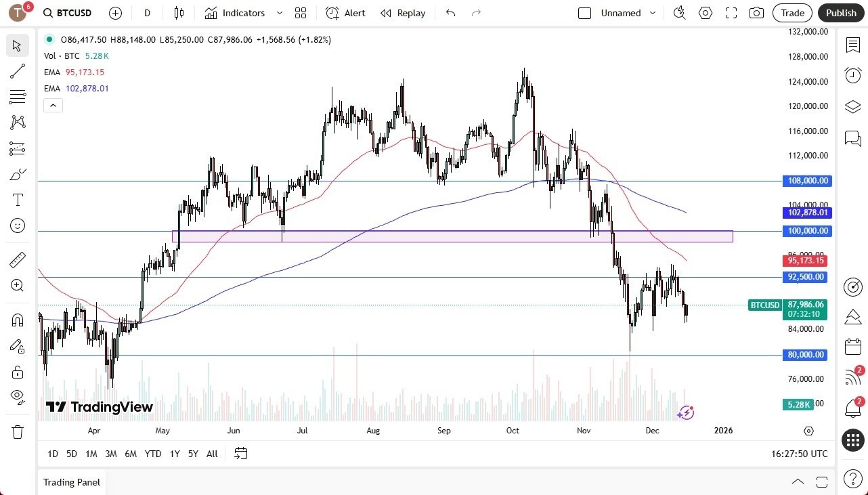Select the Text drawing tool

click(x=18, y=199)
